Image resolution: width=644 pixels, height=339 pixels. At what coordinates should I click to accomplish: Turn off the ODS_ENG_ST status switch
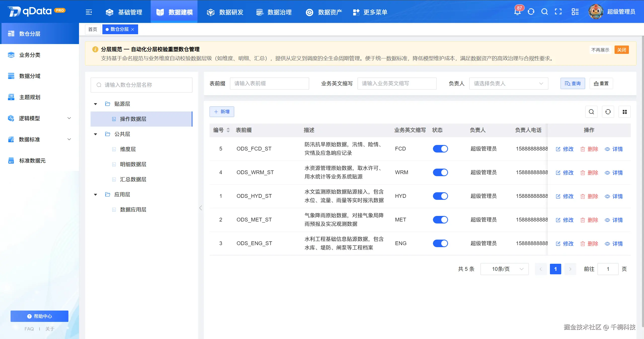point(440,243)
